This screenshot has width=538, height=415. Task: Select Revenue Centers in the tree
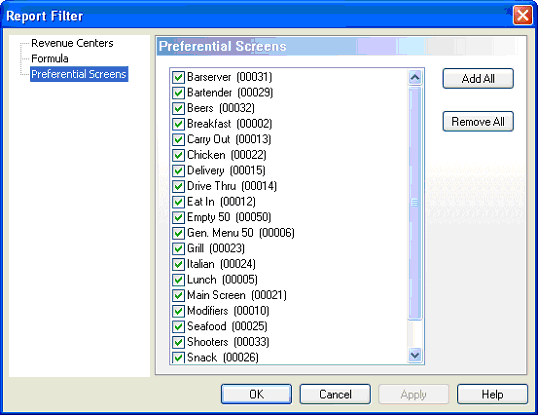[72, 43]
